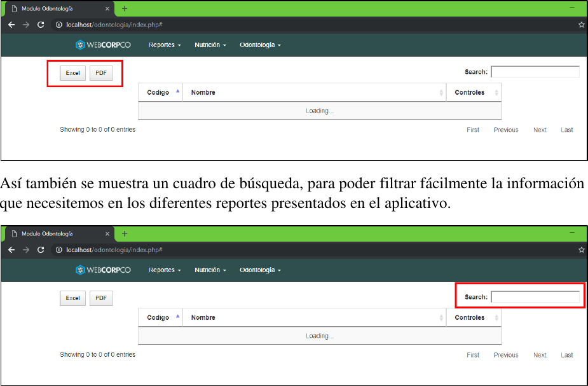
Task: Click Loading... row in bottom table
Action: pyautogui.click(x=320, y=336)
